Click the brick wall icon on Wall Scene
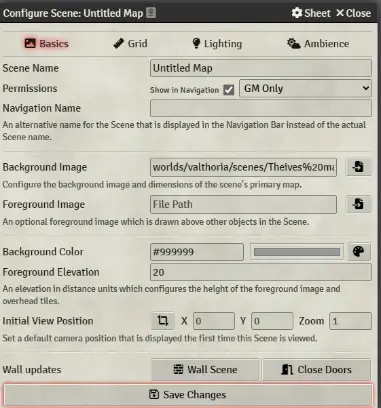This screenshot has height=408, width=381. [x=178, y=369]
